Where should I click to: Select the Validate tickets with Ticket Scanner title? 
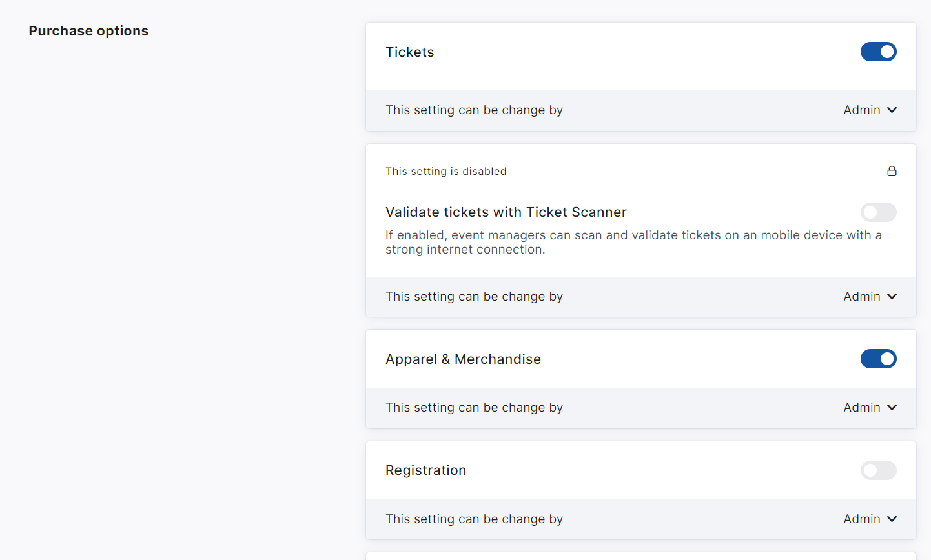[506, 212]
